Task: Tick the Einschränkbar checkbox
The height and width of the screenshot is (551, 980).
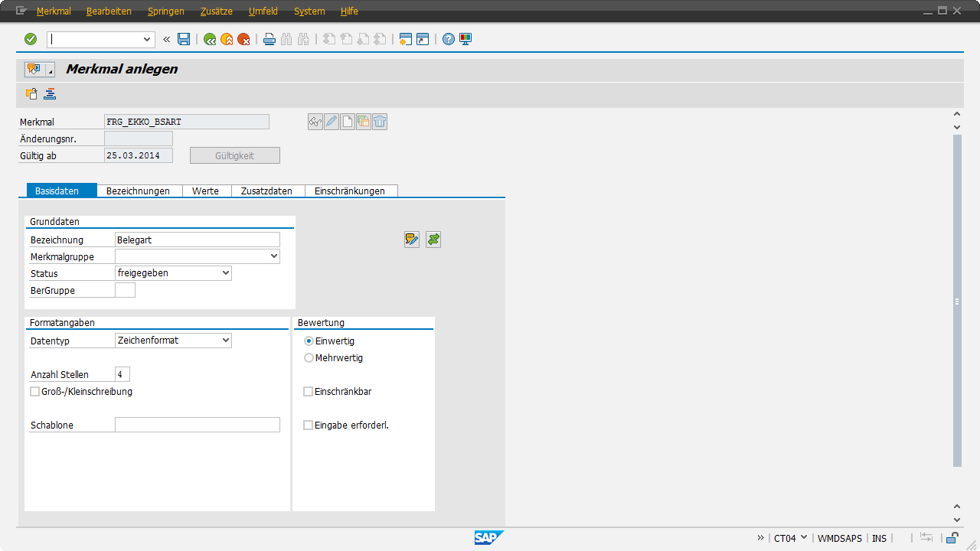Action: pos(309,392)
